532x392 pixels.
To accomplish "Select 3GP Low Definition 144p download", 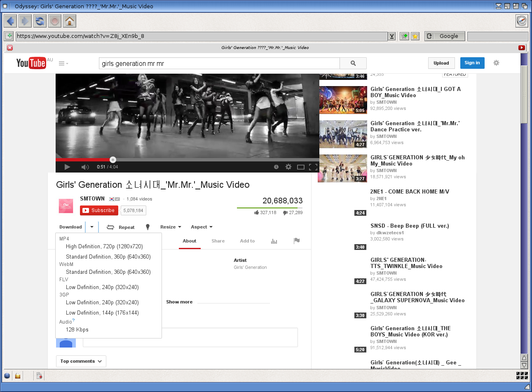I will tap(102, 313).
